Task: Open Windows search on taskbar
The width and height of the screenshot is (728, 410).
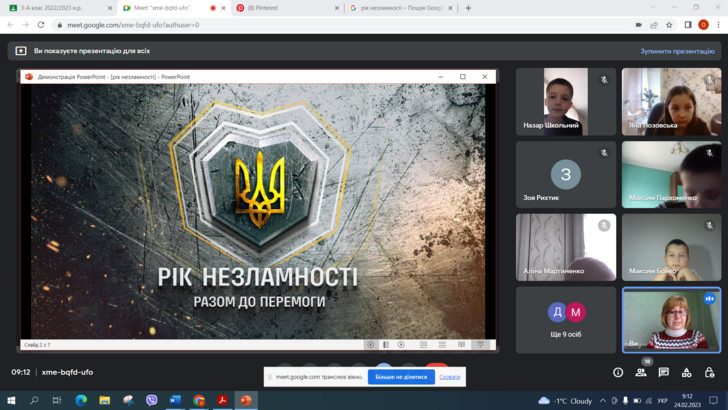Action: 34,400
